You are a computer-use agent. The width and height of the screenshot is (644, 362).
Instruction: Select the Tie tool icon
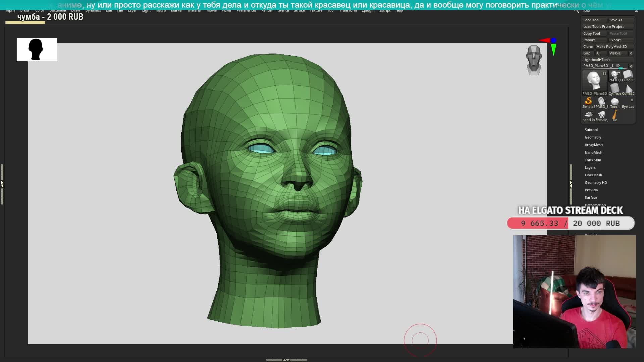[x=615, y=115]
